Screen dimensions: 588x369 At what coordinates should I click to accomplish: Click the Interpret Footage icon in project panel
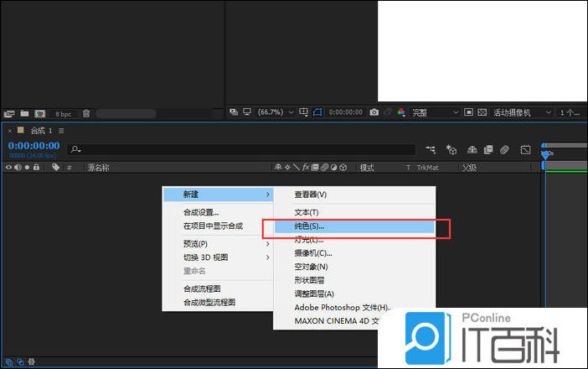(x=9, y=113)
